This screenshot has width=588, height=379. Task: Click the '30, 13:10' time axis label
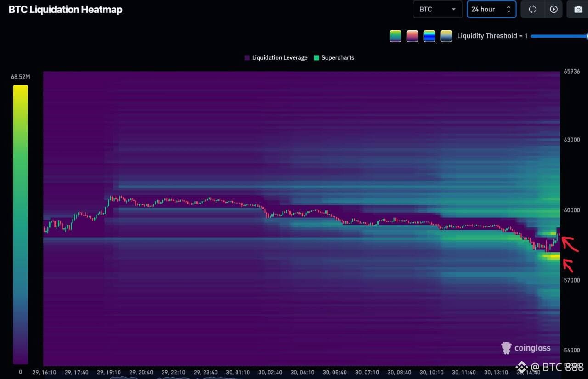[496, 372]
